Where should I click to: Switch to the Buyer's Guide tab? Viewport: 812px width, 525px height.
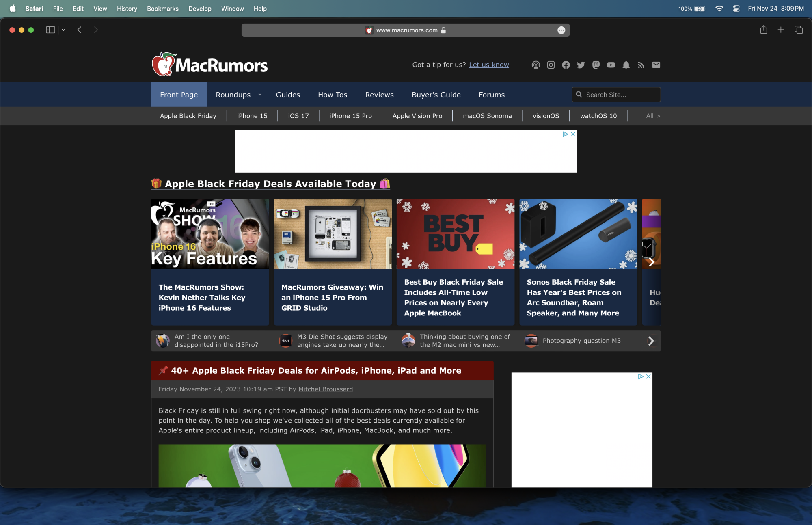[436, 95]
